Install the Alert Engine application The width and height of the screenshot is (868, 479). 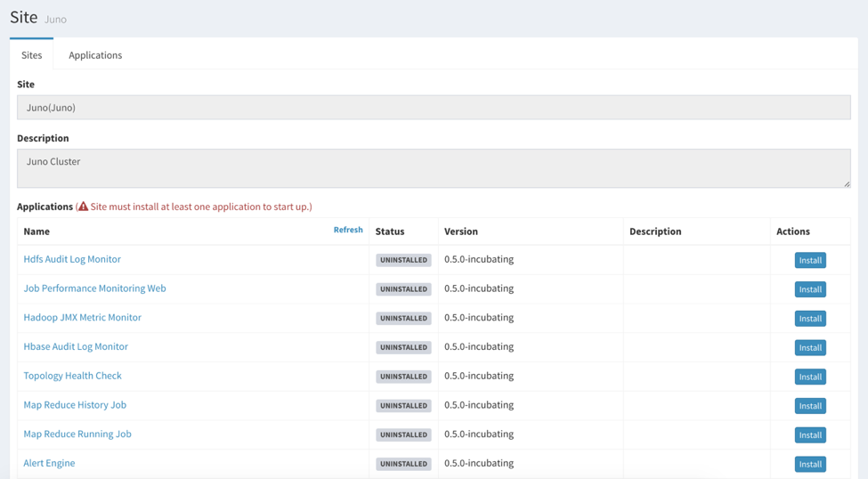point(809,464)
